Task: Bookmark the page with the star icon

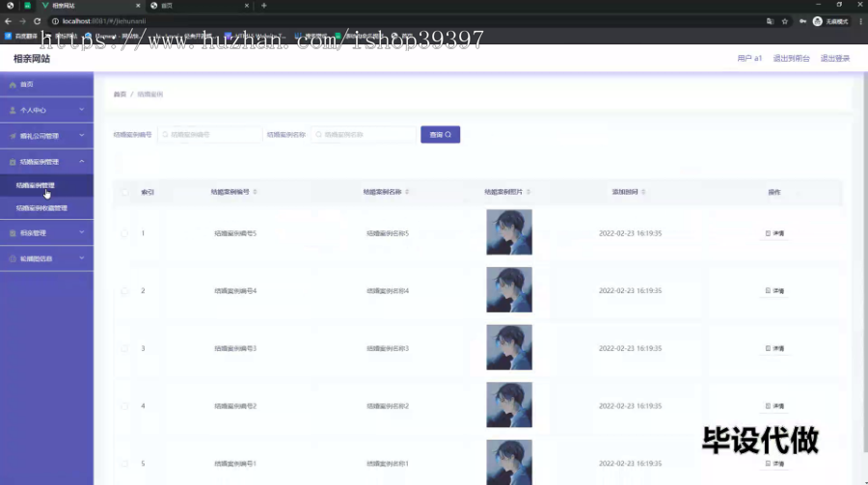Action: tap(784, 21)
